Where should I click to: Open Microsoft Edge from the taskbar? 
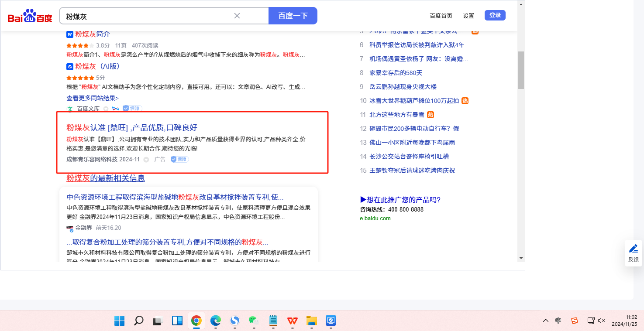(215, 321)
